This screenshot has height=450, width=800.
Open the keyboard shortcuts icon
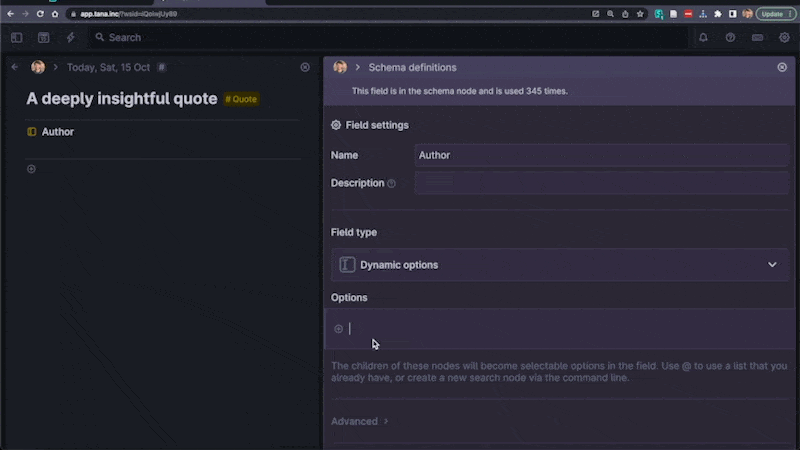[x=757, y=37]
